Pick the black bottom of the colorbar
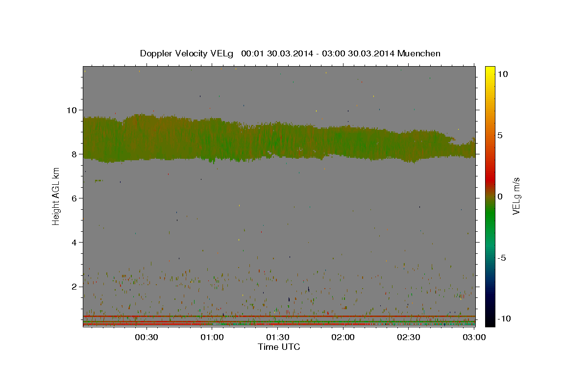 (490, 321)
